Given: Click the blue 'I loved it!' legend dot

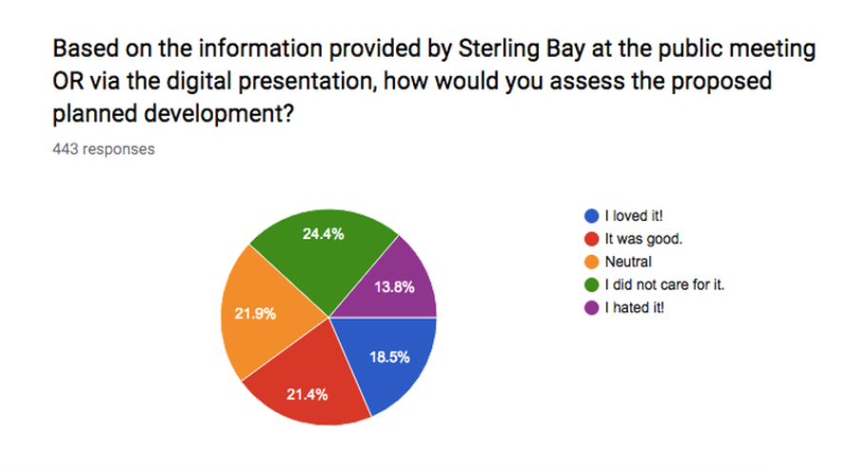Looking at the screenshot, I should pyautogui.click(x=591, y=216).
